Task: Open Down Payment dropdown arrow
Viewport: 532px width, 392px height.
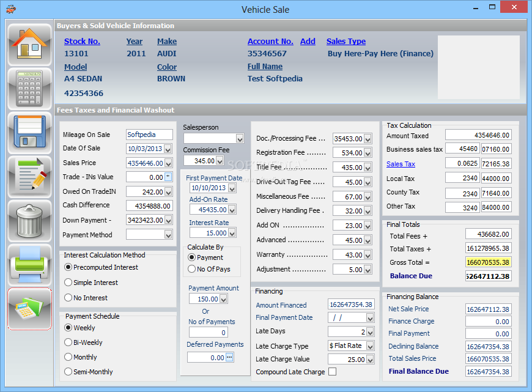Action: click(168, 220)
